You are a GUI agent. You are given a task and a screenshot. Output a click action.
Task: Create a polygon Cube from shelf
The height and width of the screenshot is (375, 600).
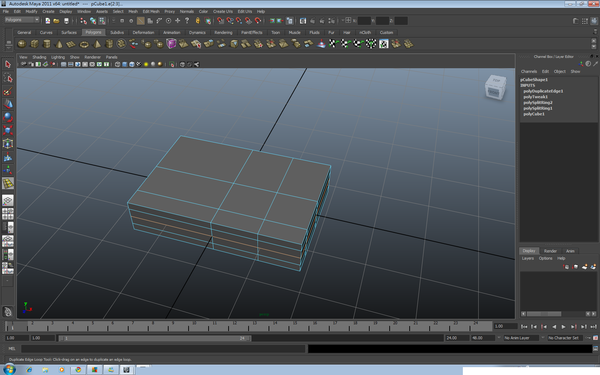[x=34, y=44]
